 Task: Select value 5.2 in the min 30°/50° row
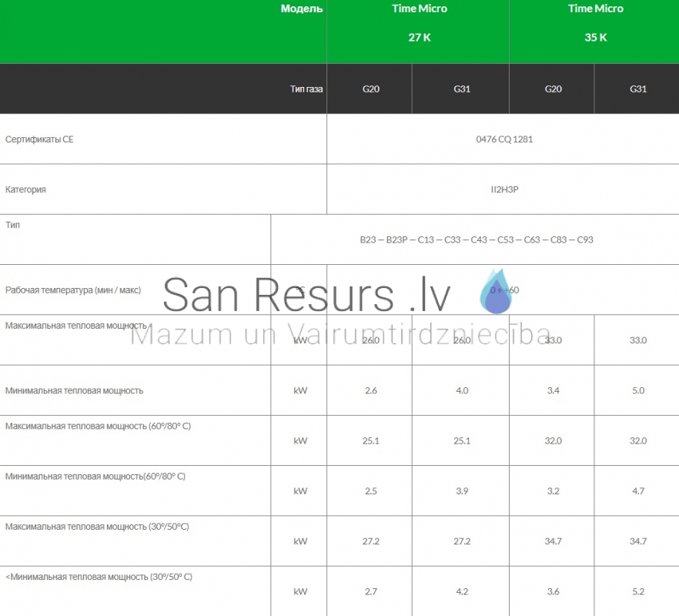638,591
